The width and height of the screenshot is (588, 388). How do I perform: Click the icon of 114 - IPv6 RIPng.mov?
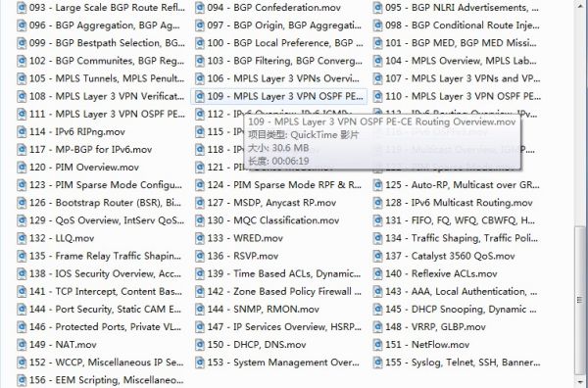tap(22, 132)
